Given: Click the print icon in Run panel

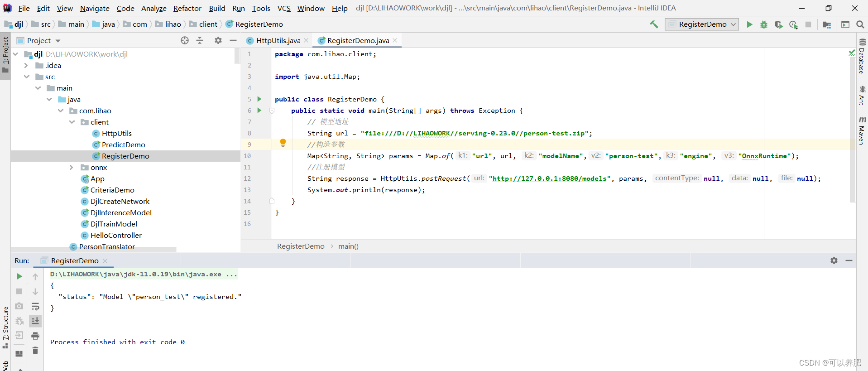Looking at the screenshot, I should tap(35, 336).
